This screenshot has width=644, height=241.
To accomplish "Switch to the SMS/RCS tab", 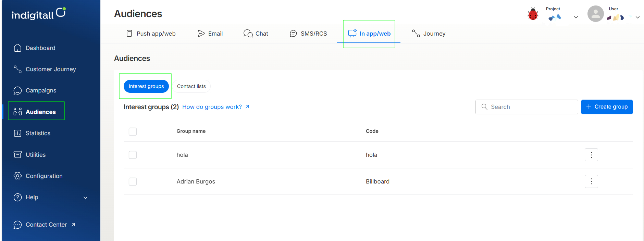I will [x=308, y=34].
